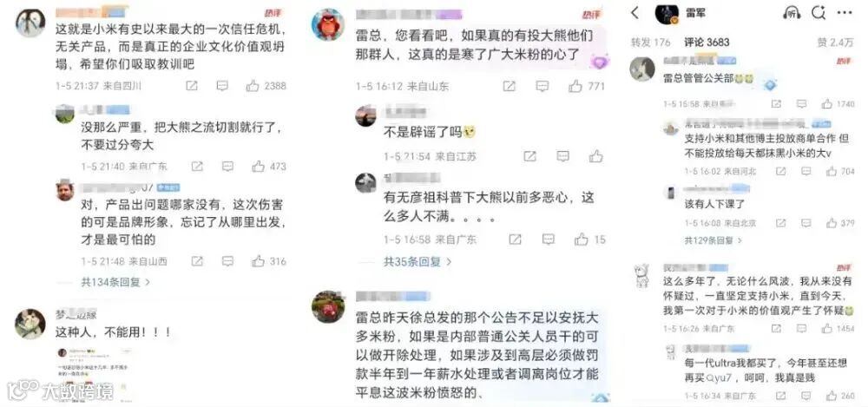
Task: Like the comment with 2388 likes
Action: tap(253, 86)
